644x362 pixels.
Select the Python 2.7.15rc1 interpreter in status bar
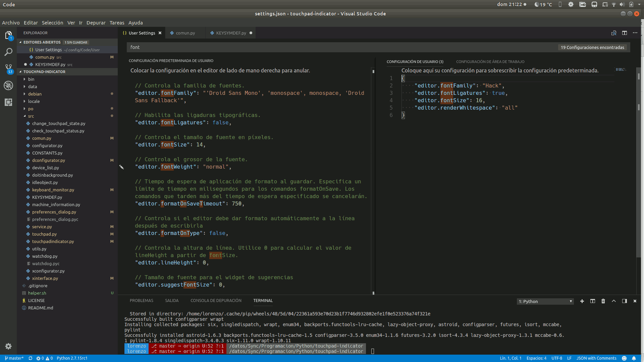click(x=72, y=358)
